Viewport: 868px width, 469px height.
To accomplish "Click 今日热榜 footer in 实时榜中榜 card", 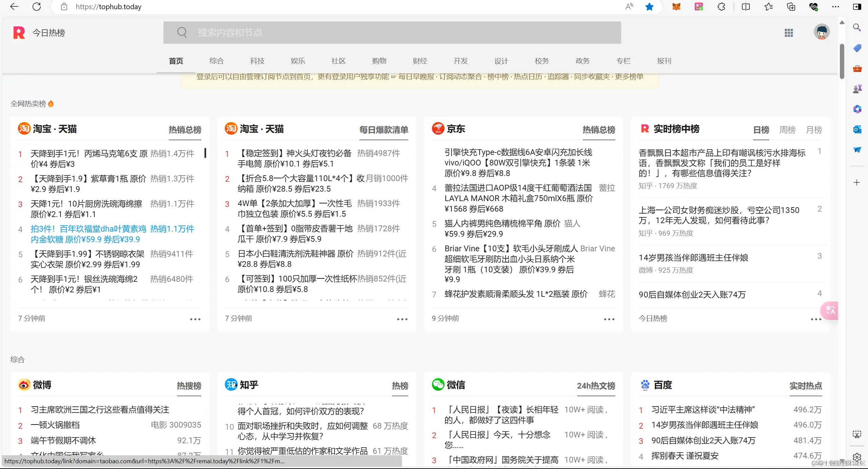I will point(653,318).
